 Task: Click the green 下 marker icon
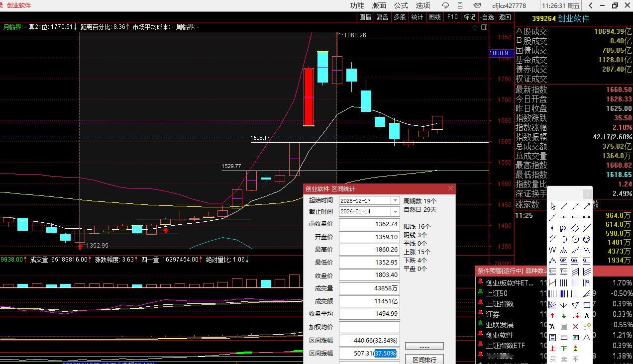click(x=564, y=349)
